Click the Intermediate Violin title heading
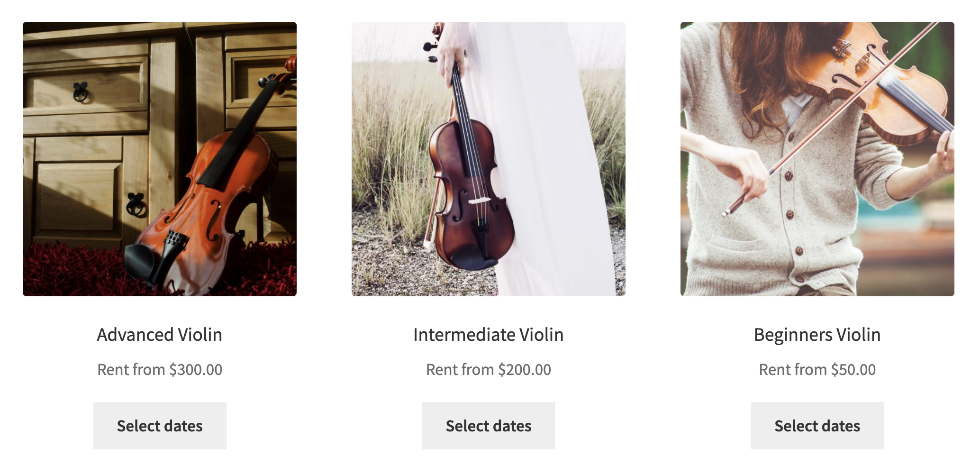Image resolution: width=980 pixels, height=475 pixels. pos(488,334)
